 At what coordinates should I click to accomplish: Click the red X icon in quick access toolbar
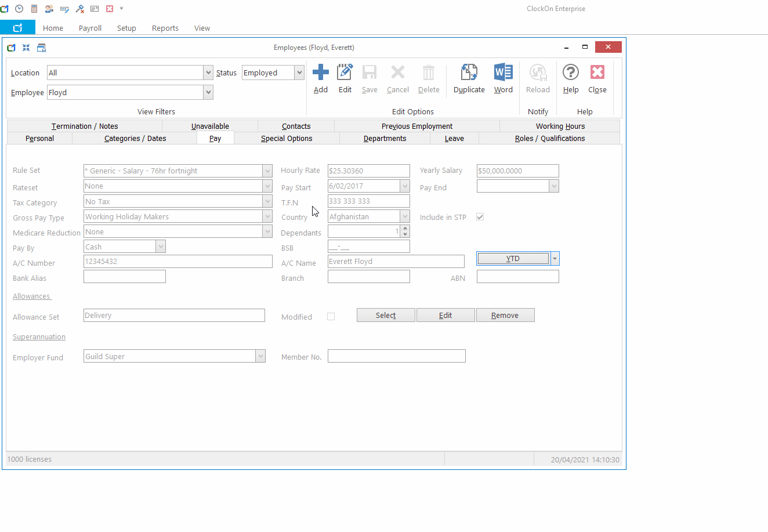(109, 9)
